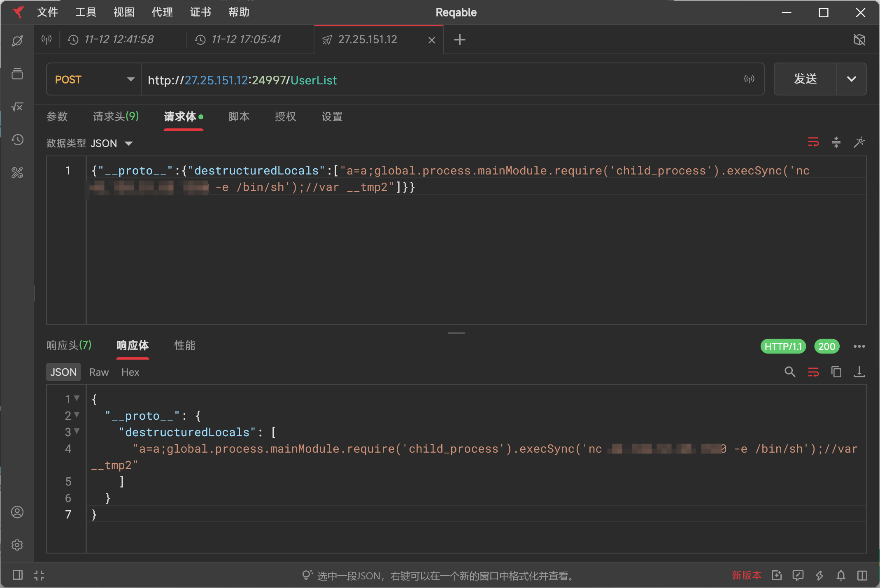
Task: Toggle word wrap in request body editor
Action: point(813,142)
